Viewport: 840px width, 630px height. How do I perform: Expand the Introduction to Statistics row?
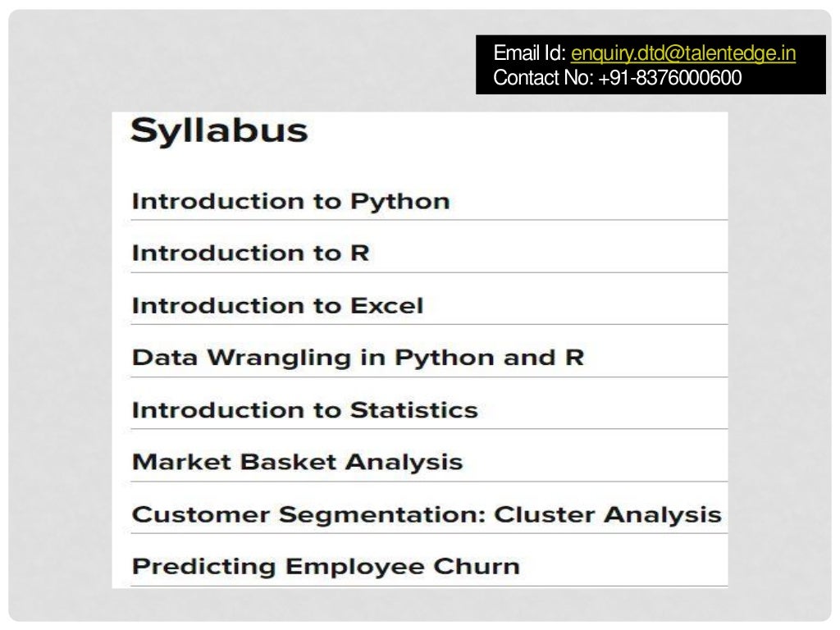click(429, 410)
